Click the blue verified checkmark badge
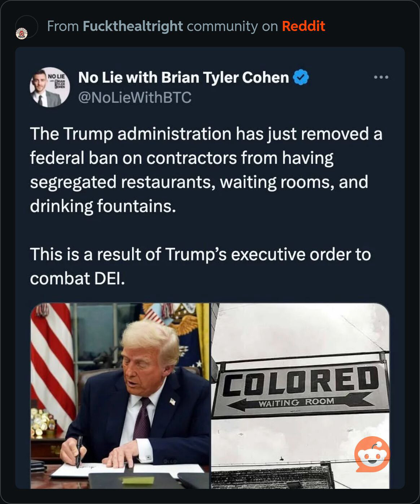 301,78
